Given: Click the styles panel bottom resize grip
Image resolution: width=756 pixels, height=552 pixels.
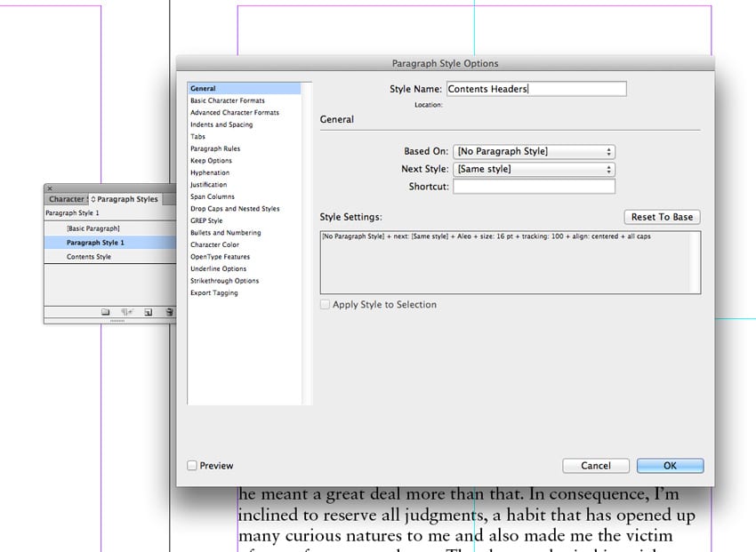Looking at the screenshot, I should pyautogui.click(x=117, y=321).
